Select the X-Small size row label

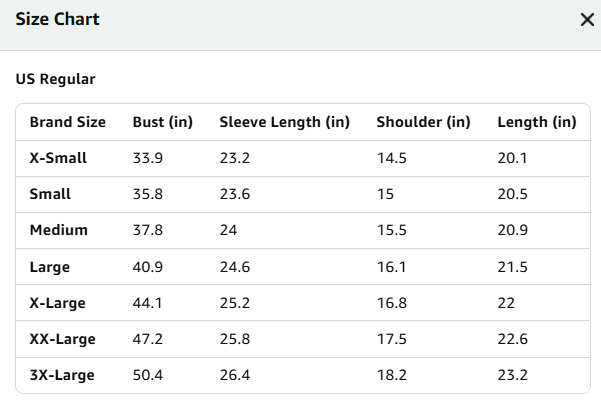tap(58, 158)
